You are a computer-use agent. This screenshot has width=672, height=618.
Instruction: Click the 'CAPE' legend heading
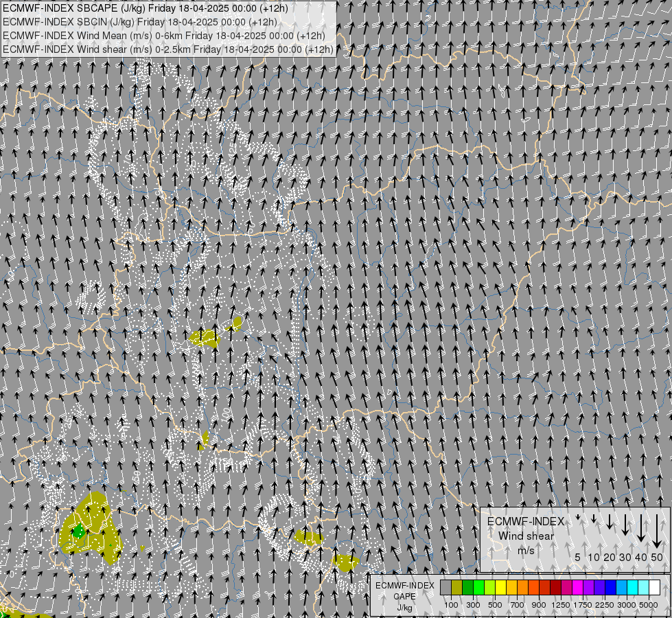[404, 597]
